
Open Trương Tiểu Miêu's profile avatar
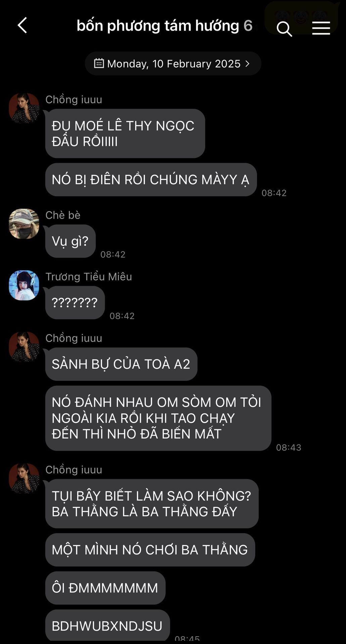point(24,285)
